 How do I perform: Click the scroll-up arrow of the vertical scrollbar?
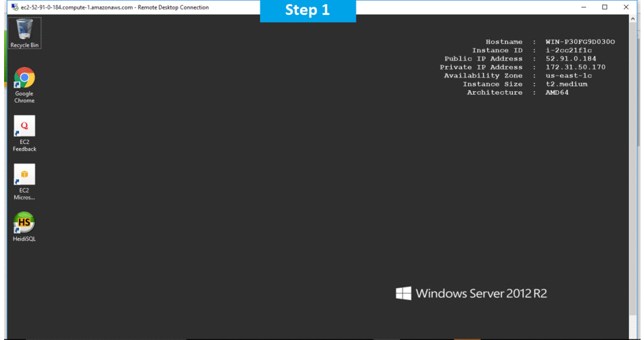(x=639, y=19)
